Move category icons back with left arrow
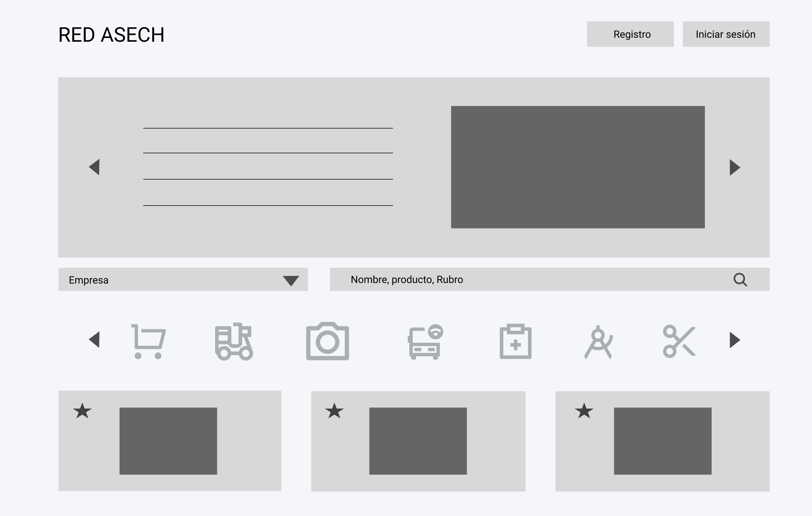This screenshot has height=516, width=812. (94, 339)
